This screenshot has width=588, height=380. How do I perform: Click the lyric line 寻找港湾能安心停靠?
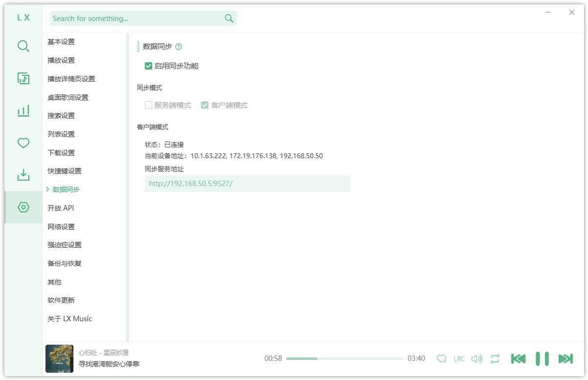coord(109,364)
